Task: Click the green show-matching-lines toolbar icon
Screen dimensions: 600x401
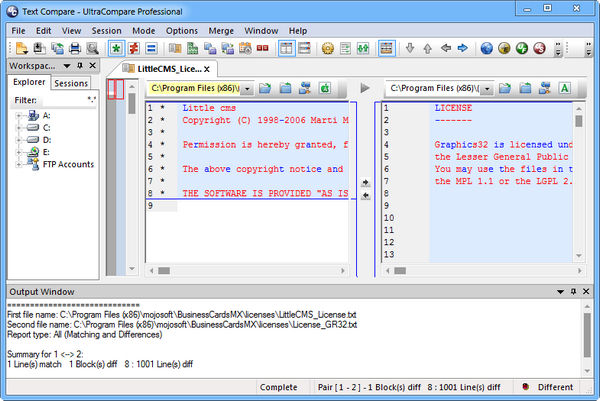Action: [116, 48]
